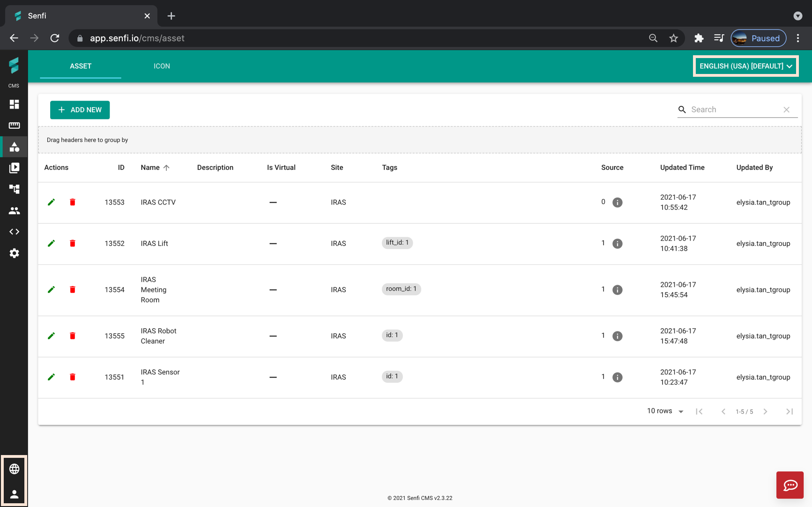Edit the IRAS Lift asset

tap(52, 243)
